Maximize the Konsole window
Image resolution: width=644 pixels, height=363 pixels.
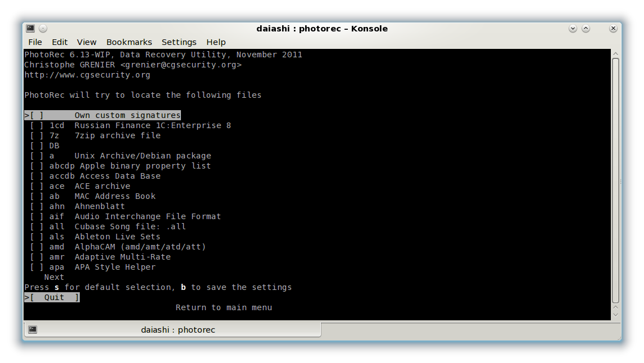[586, 28]
